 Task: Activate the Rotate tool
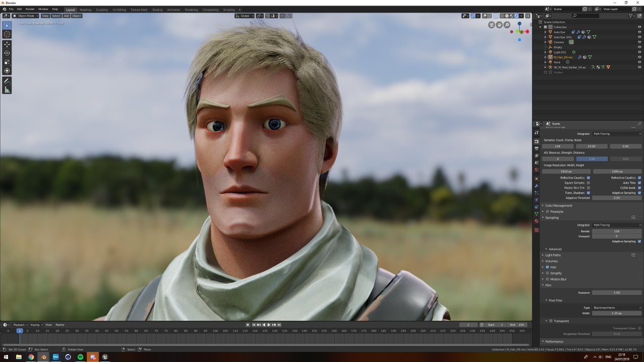coord(7,53)
